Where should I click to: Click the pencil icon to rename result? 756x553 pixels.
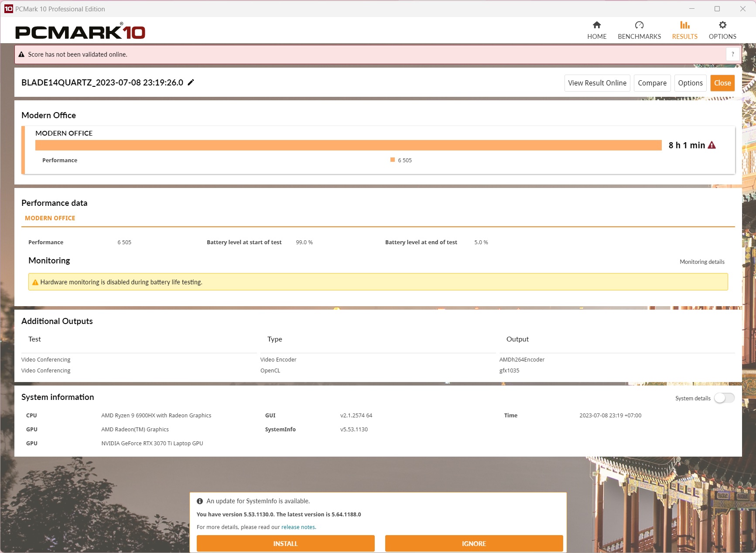(191, 82)
